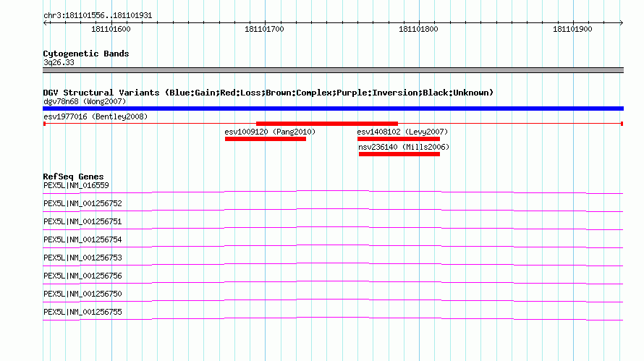Select the red bar under esv1408102
This screenshot has height=361, width=644.
[x=399, y=139]
